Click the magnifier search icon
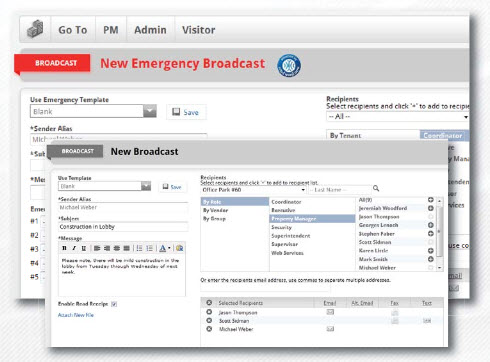 pos(376,188)
